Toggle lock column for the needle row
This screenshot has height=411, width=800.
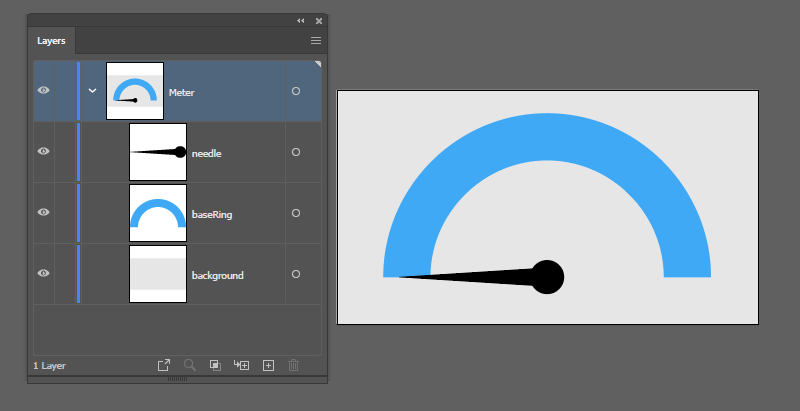pos(65,151)
